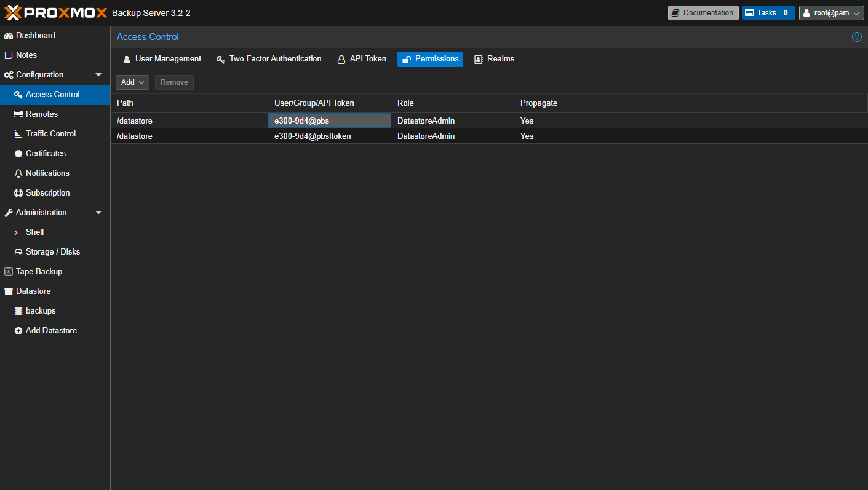Open the Documentation button
Viewport: 868px width, 490px height.
coord(703,13)
